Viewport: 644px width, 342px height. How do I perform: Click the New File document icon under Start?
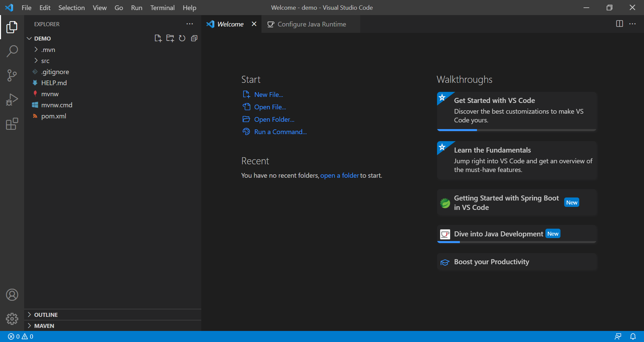click(x=247, y=95)
